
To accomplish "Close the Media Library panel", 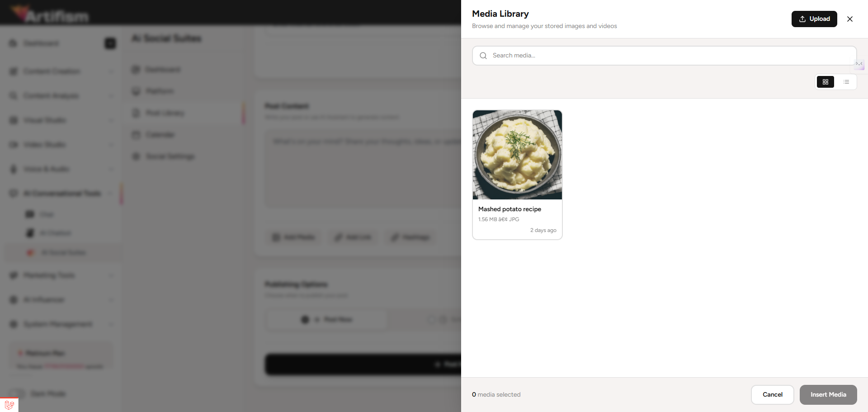I will click(x=850, y=19).
